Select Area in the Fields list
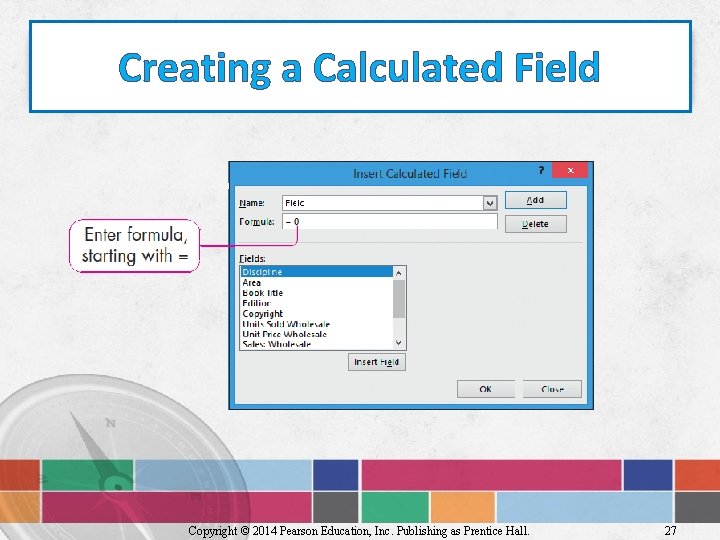The height and width of the screenshot is (540, 720). tap(316, 282)
